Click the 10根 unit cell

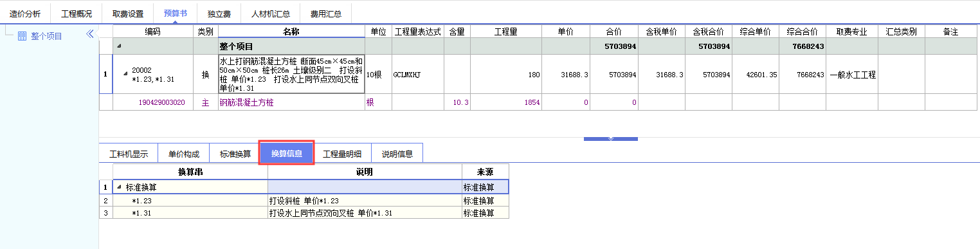[379, 75]
